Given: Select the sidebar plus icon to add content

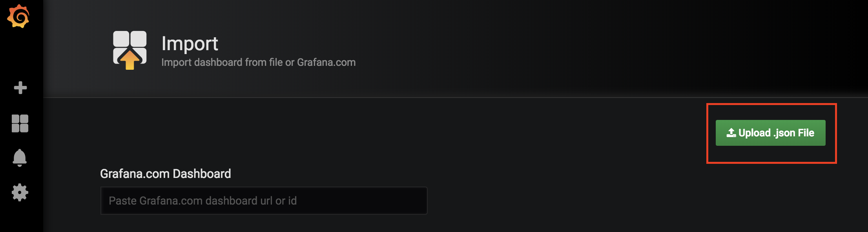Looking at the screenshot, I should [20, 88].
